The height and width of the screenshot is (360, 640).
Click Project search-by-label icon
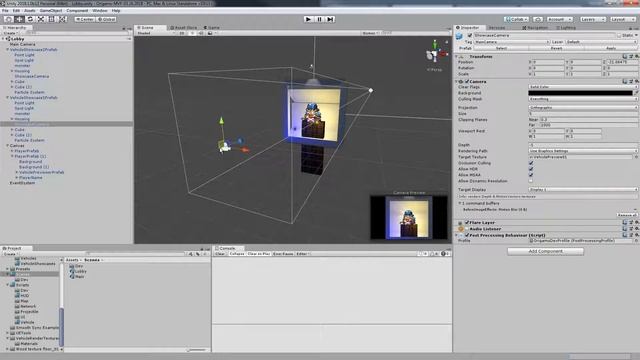[198, 254]
